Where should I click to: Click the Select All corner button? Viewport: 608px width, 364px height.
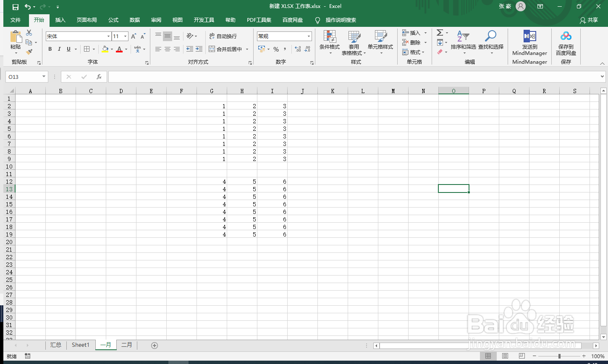pyautogui.click(x=10, y=91)
